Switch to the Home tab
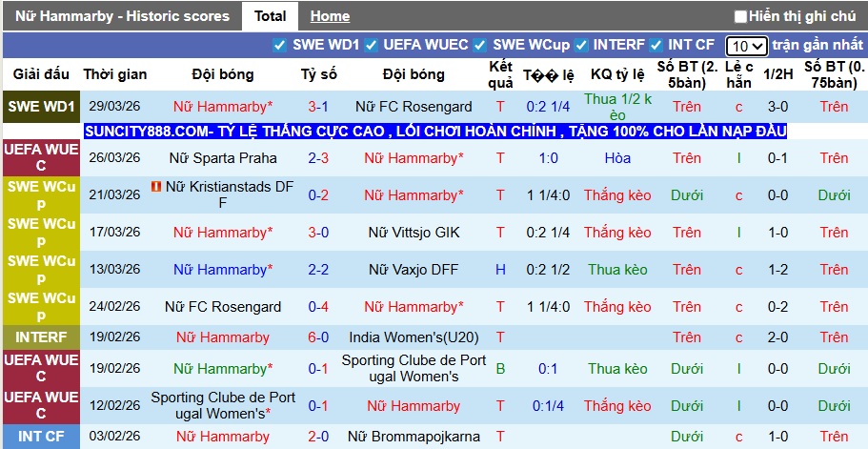Image resolution: width=868 pixels, height=449 pixels. click(330, 16)
